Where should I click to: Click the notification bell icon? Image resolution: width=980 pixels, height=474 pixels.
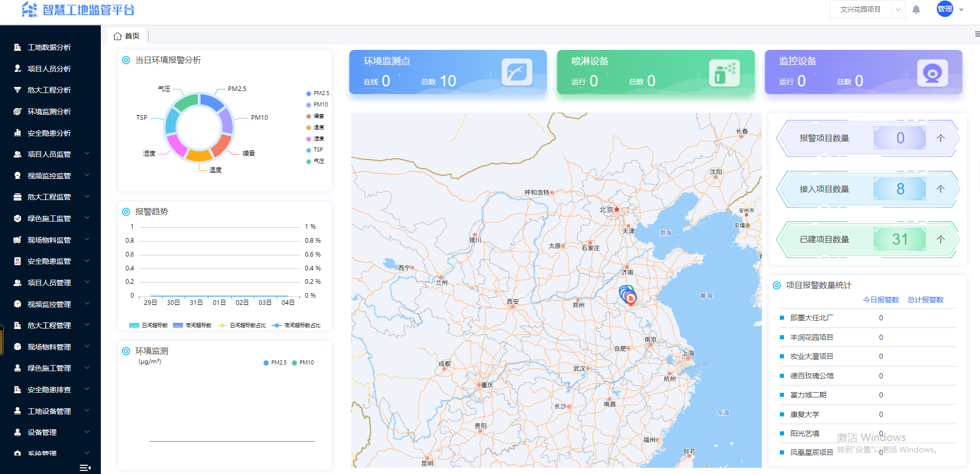coord(916,9)
